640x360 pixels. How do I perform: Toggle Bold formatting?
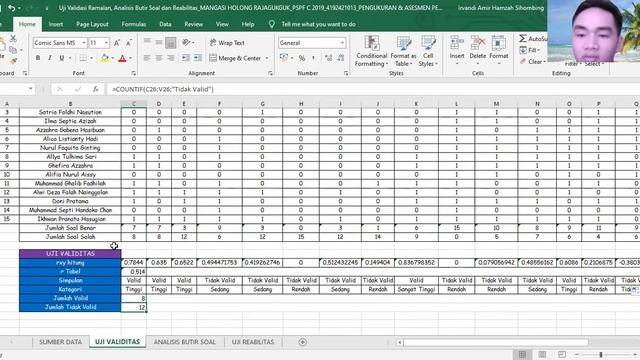tap(38, 58)
